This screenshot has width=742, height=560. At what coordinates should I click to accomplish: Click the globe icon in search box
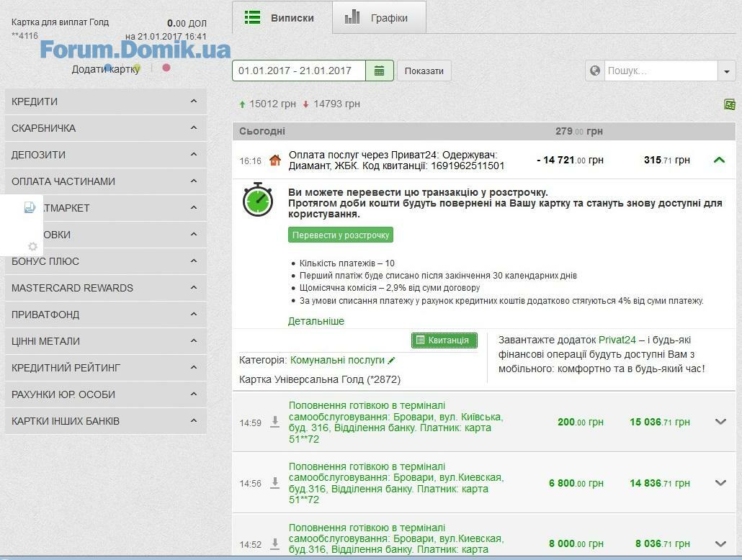click(x=595, y=71)
